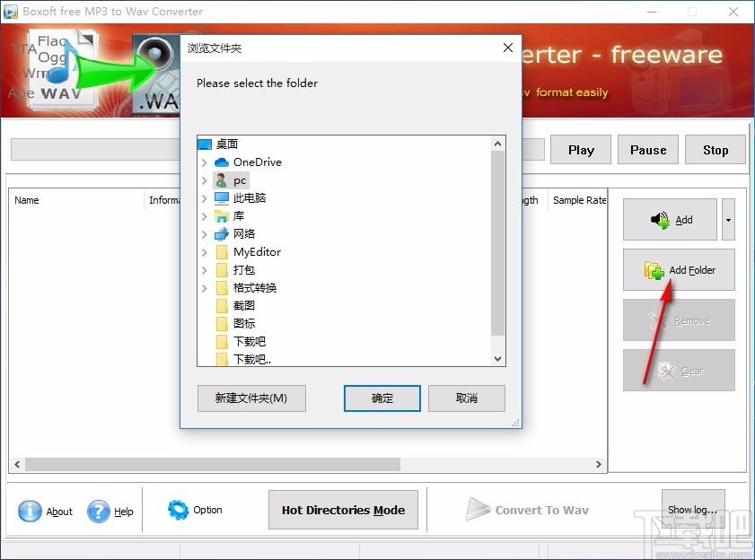Switch to Hot Directories Mode
The width and height of the screenshot is (755, 560).
tap(343, 510)
